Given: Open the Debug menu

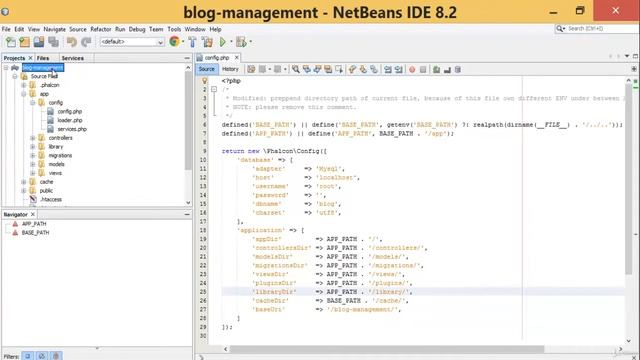Looking at the screenshot, I should 137,29.
